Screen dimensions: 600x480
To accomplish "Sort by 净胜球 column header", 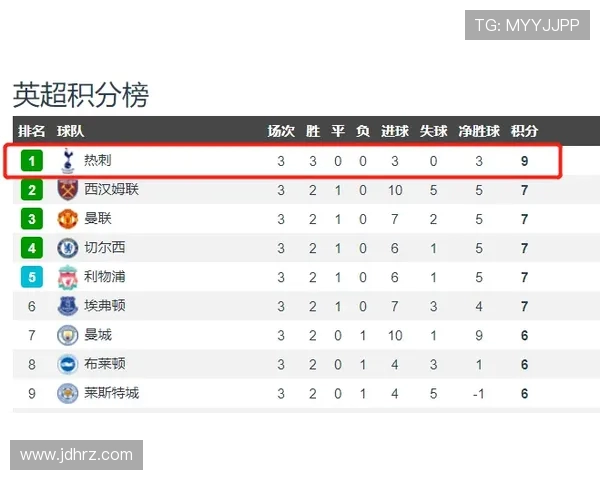I will [x=479, y=131].
